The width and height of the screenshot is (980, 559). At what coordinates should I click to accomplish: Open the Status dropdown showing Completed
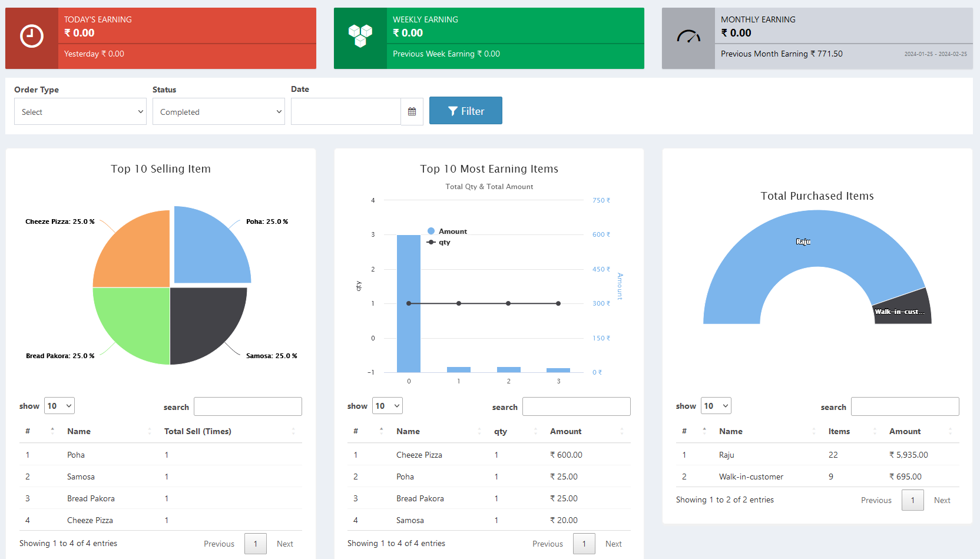pos(218,112)
